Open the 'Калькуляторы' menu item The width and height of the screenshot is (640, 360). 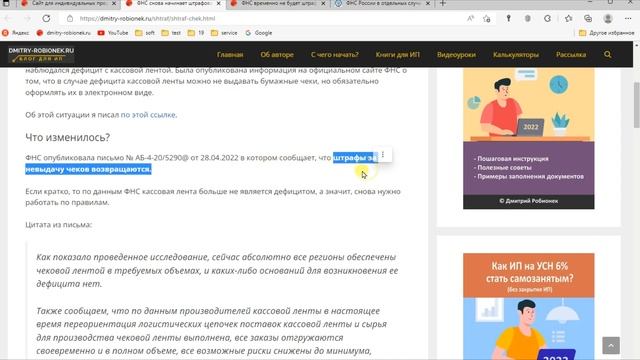tap(516, 54)
